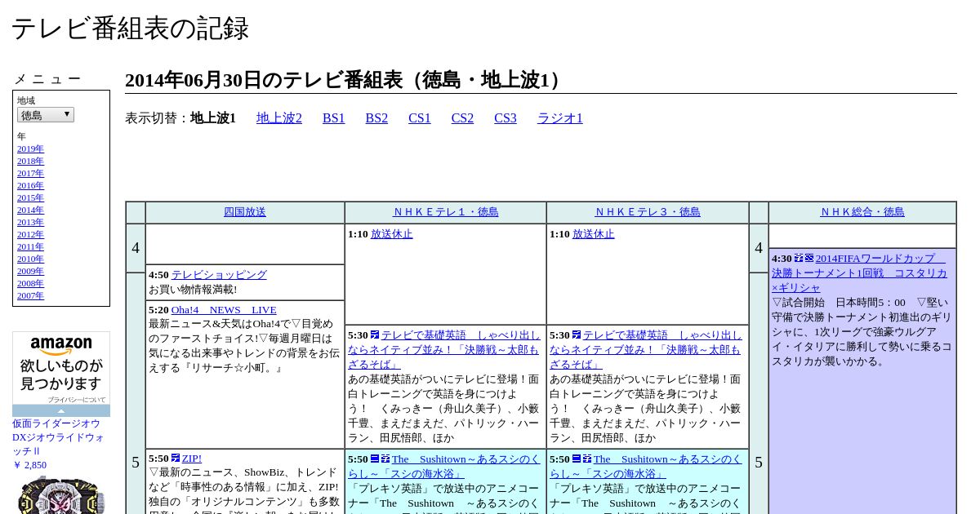The image size is (980, 514).
Task: Go to 2014年 listings
Action: coord(30,210)
